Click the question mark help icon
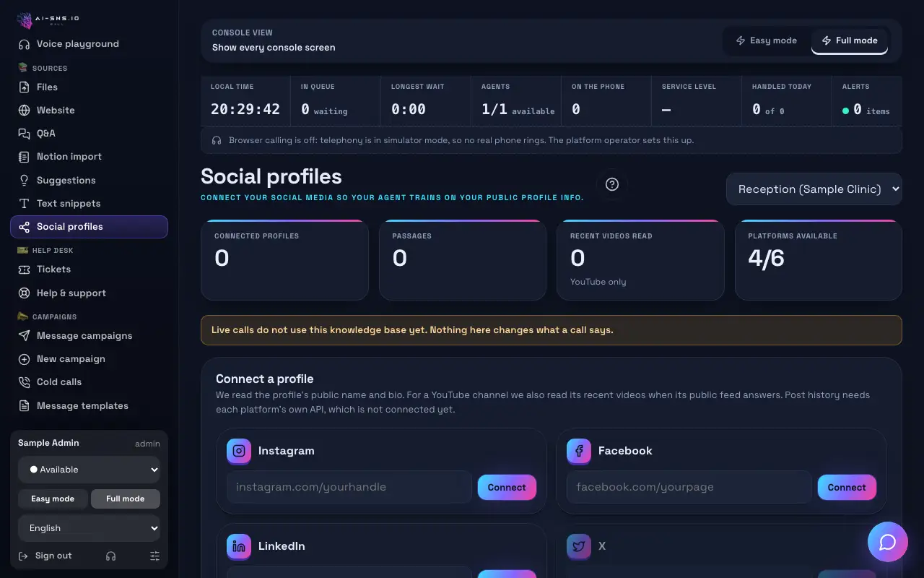The height and width of the screenshot is (578, 924). [x=612, y=184]
